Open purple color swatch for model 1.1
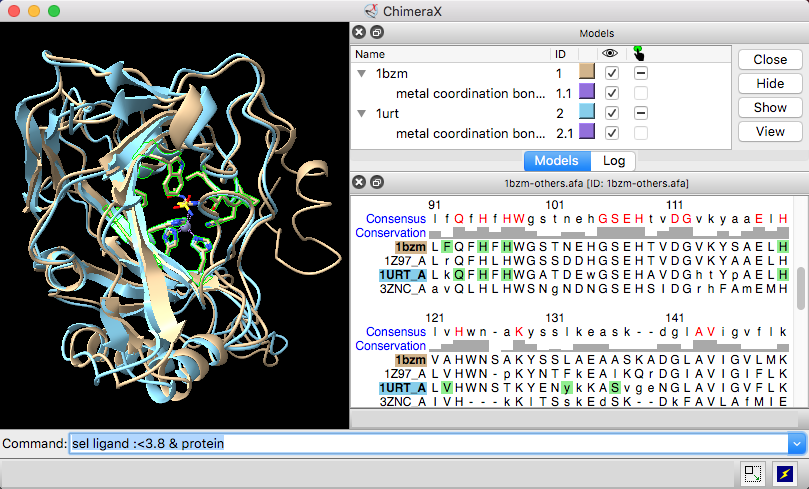Image resolution: width=809 pixels, height=489 pixels. coord(587,92)
